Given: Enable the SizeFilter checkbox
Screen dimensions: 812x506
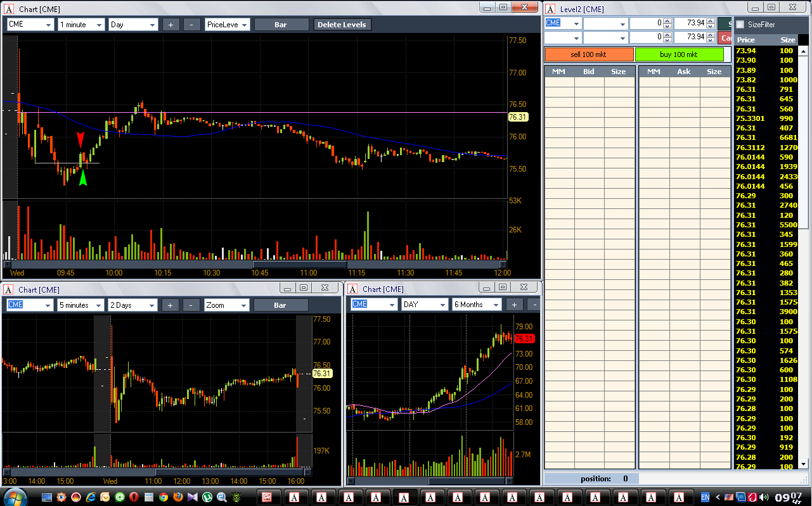Looking at the screenshot, I should click(740, 25).
